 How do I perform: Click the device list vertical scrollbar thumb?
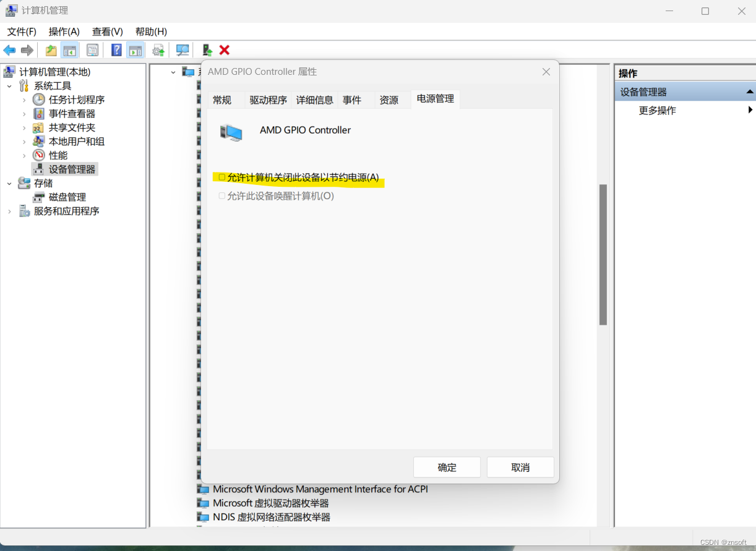pos(603,255)
